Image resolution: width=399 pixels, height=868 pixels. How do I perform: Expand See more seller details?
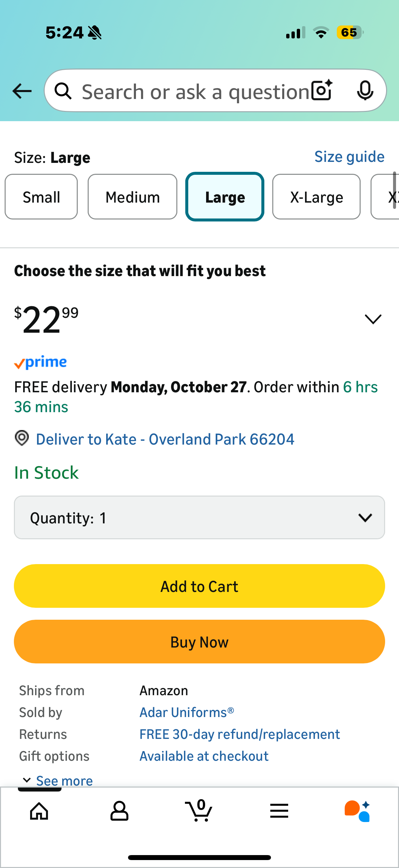(58, 780)
